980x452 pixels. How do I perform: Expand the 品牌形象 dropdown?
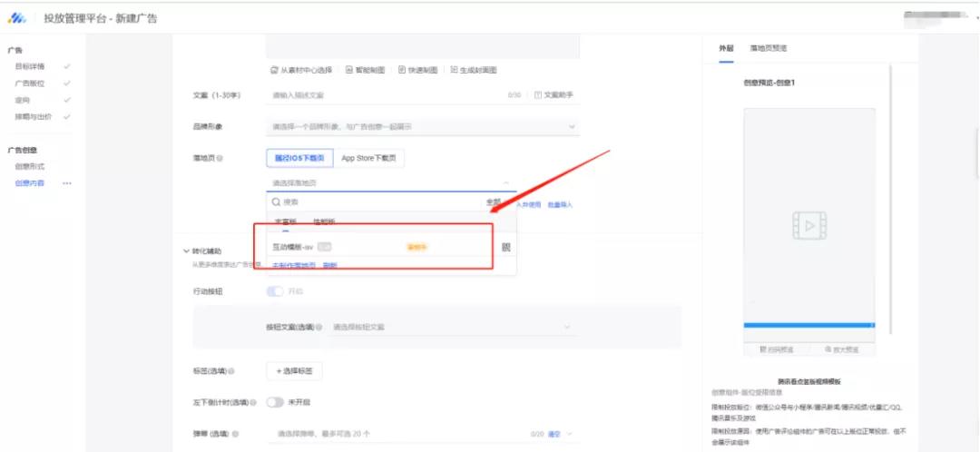pos(572,127)
